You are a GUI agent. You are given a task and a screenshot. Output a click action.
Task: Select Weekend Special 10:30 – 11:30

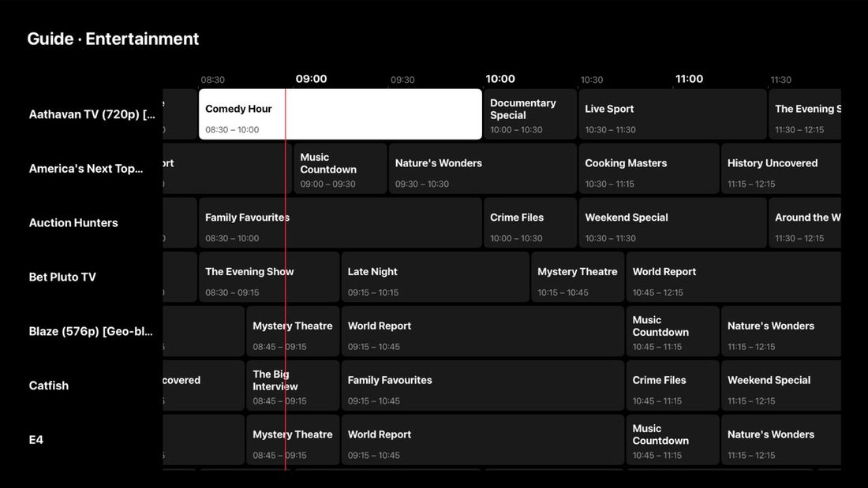click(672, 222)
